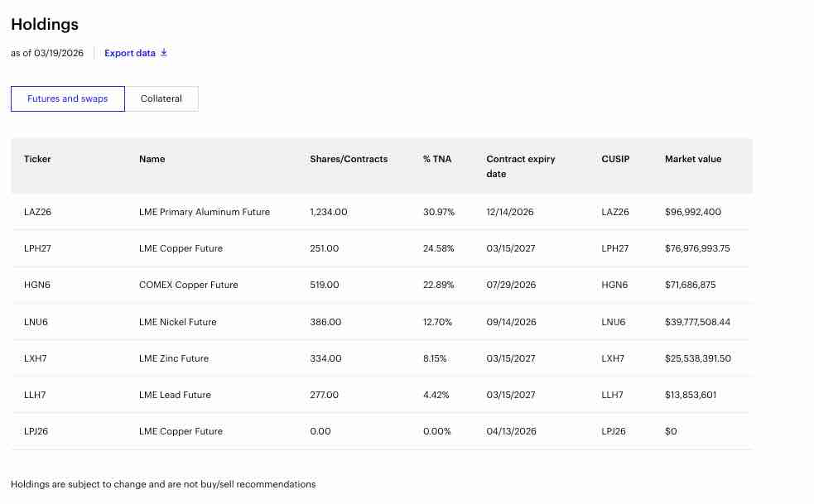The width and height of the screenshot is (814, 504).
Task: Click the LPH27 ticker cell
Action: 38,248
